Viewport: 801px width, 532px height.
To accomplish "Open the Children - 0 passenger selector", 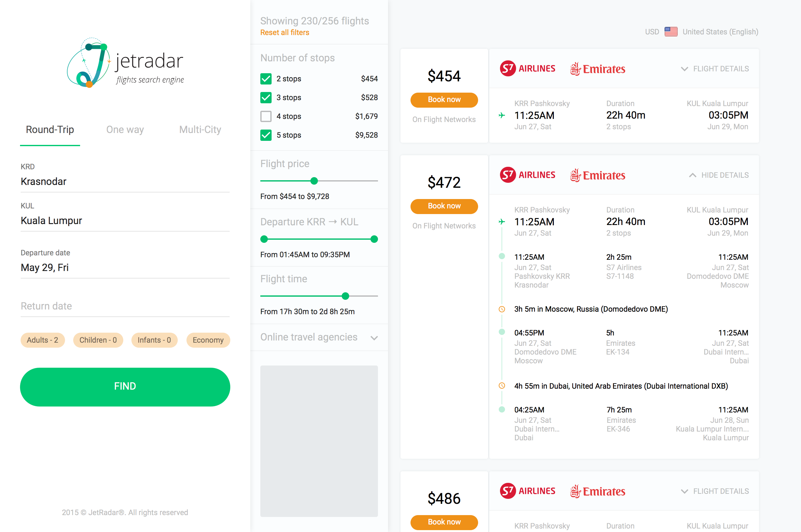I will point(98,340).
